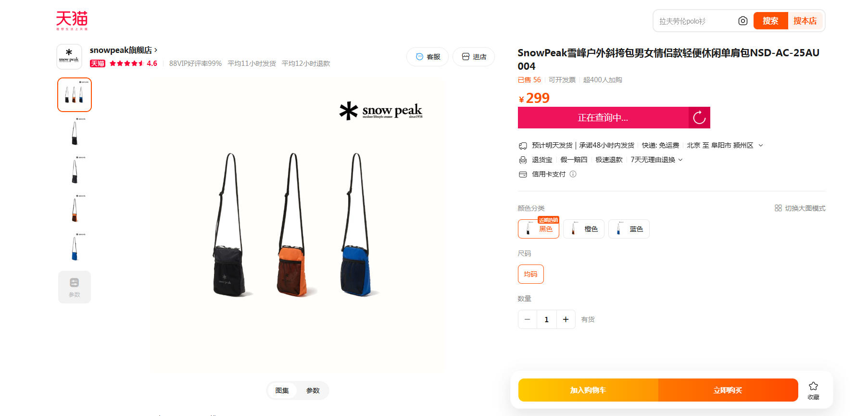Image resolution: width=868 pixels, height=416 pixels.
Task: Choose the 均码 size option
Action: click(531, 274)
